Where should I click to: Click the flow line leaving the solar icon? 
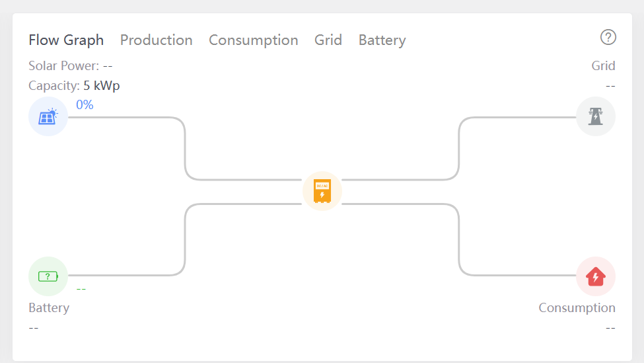125,118
